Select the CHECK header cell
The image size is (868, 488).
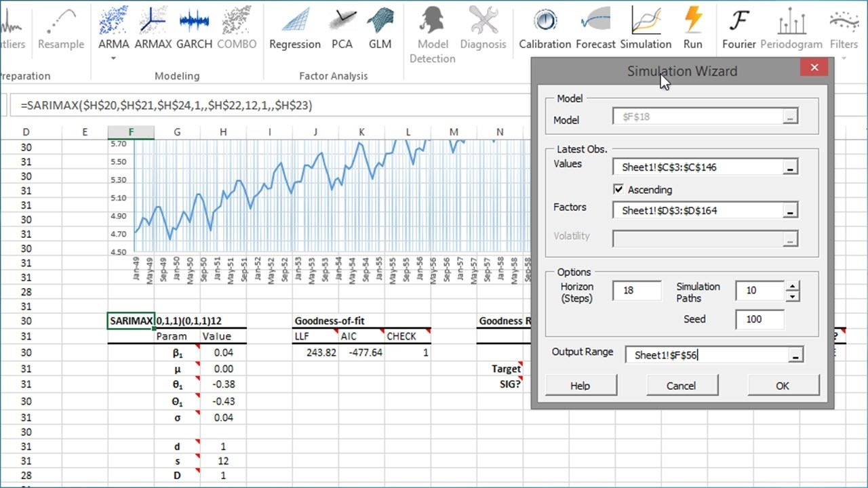408,336
